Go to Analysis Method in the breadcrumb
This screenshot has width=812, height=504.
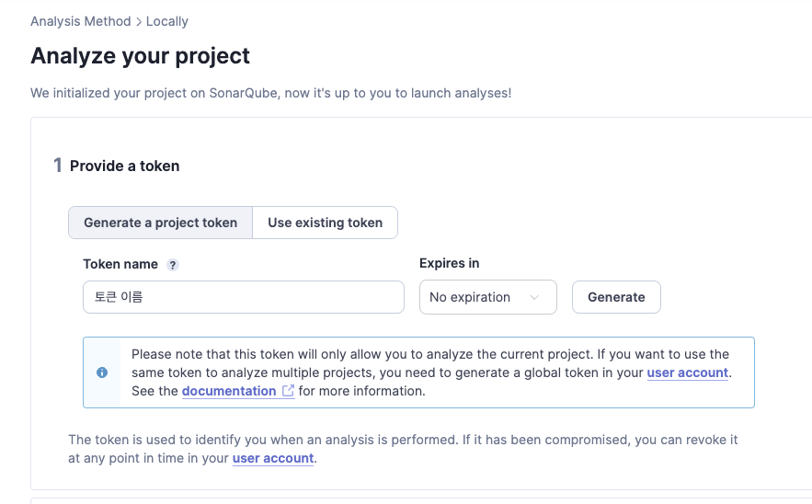[80, 21]
